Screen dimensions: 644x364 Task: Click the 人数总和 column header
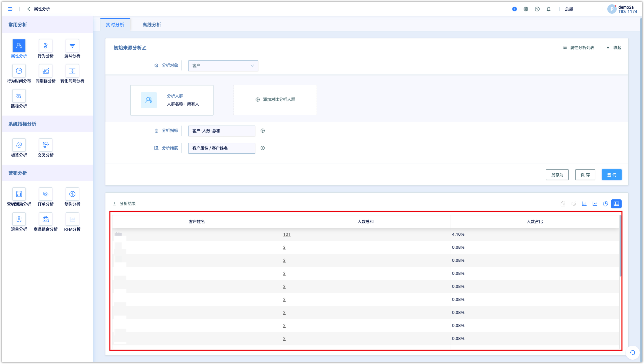(x=366, y=221)
